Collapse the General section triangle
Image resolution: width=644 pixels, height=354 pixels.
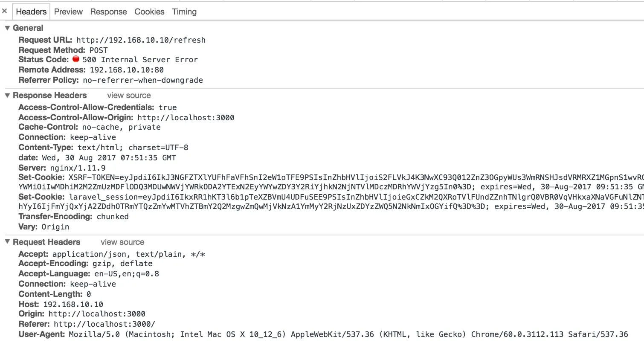pyautogui.click(x=7, y=28)
